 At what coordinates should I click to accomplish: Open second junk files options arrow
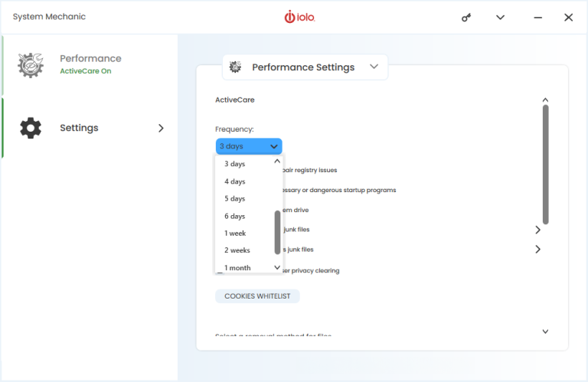[537, 250]
